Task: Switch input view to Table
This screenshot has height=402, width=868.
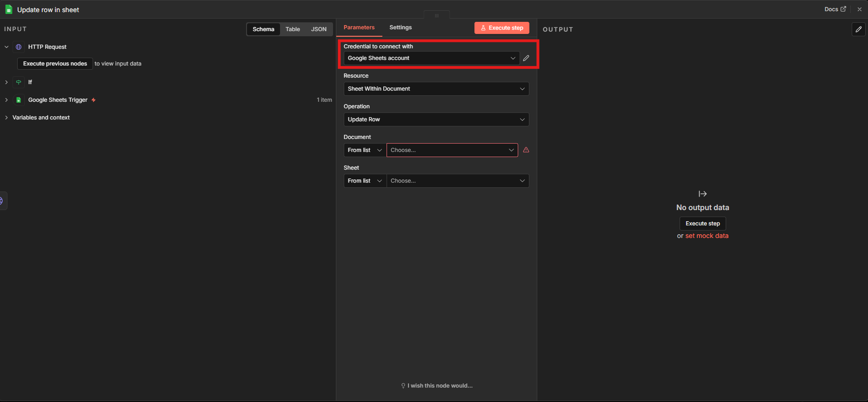Action: click(293, 29)
